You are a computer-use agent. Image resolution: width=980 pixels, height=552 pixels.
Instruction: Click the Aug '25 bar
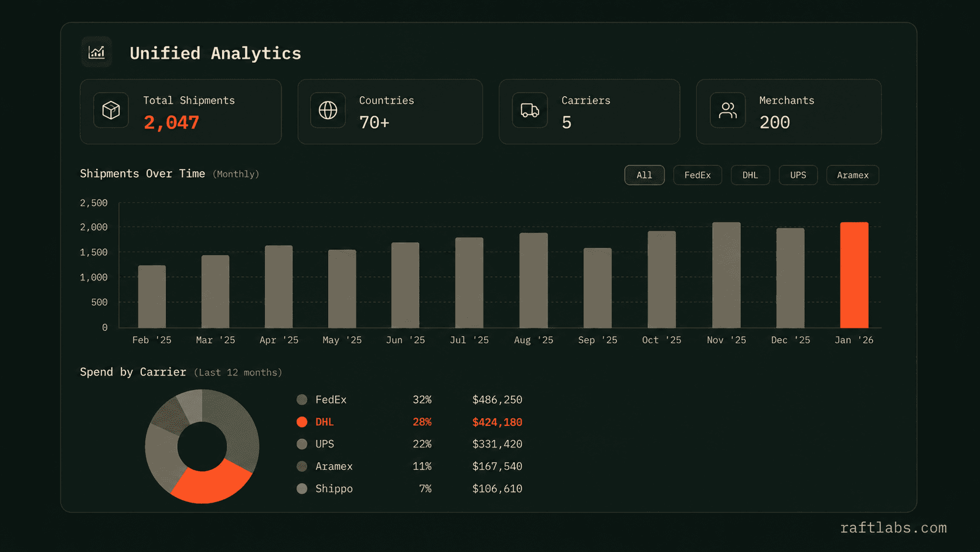point(533,280)
